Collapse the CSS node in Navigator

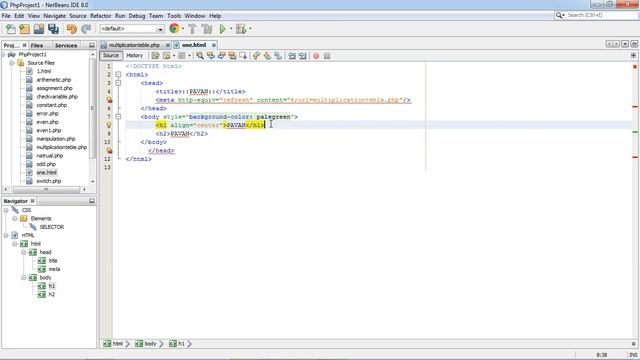click(x=6, y=210)
